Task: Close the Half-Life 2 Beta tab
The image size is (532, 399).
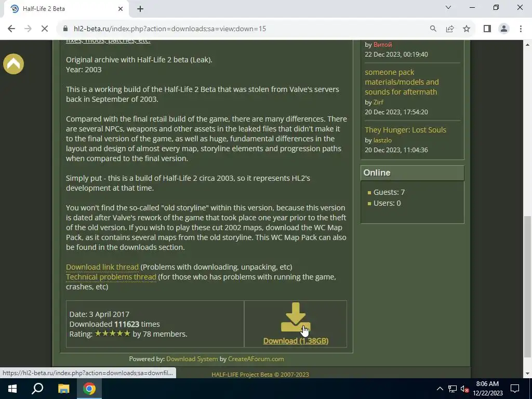Action: (121, 9)
